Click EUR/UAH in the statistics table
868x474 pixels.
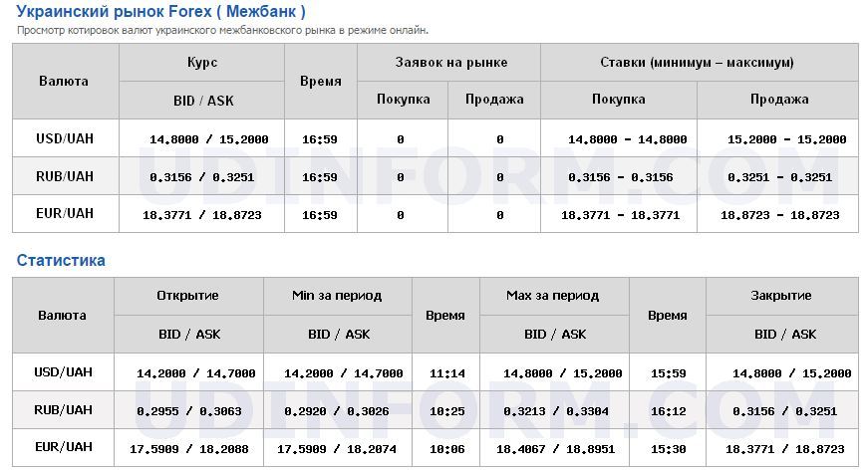coord(63,447)
